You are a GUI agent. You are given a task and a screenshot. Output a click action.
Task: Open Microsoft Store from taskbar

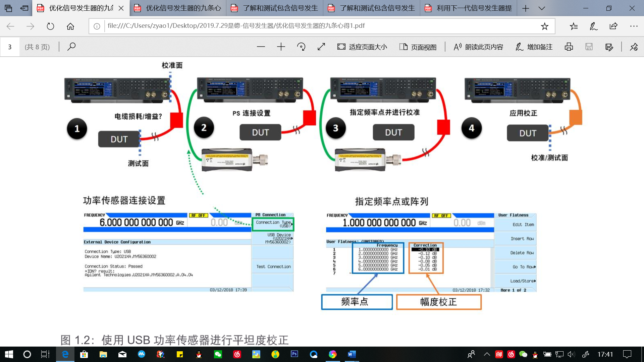point(84,354)
